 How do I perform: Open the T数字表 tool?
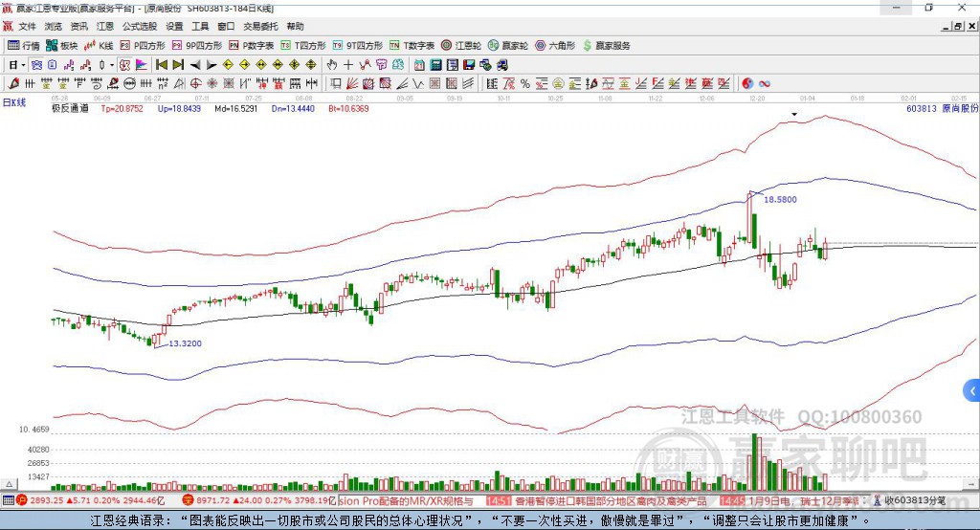coord(412,46)
